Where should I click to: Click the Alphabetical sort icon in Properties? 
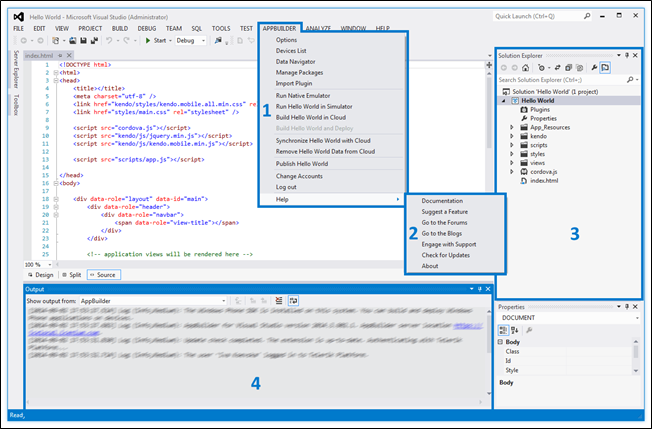click(x=515, y=330)
